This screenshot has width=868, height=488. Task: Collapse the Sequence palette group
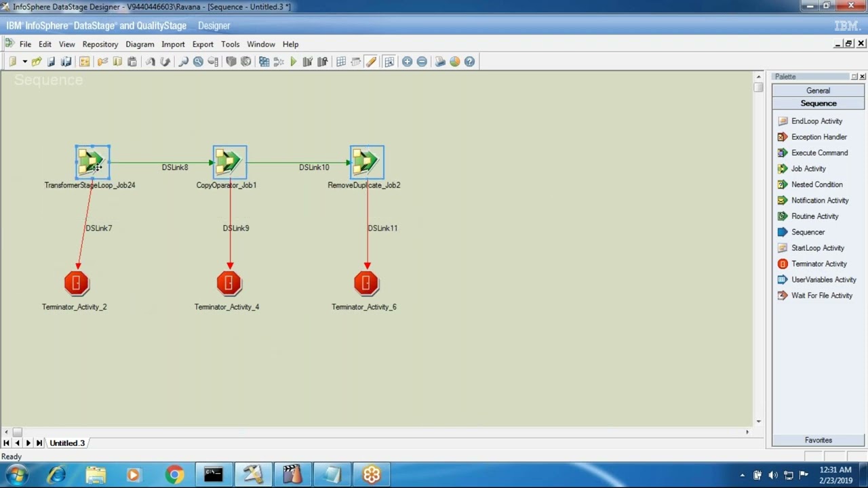point(818,104)
